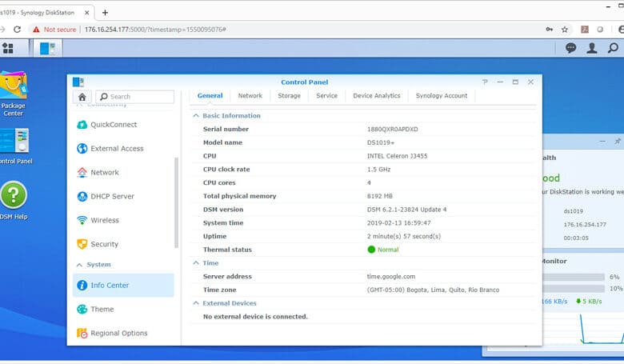Collapse the Basic Information section
This screenshot has height=364, width=624.
[x=196, y=116]
